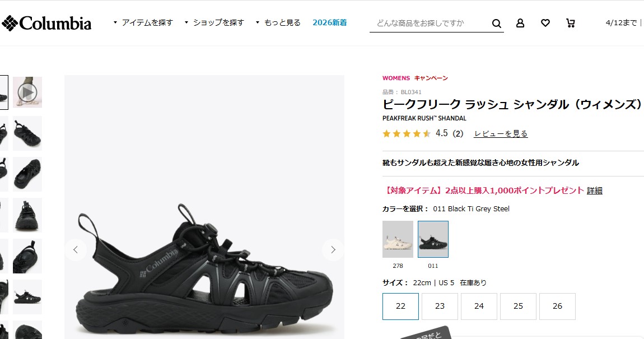Open the shopping cart icon
This screenshot has width=644, height=339.
571,23
